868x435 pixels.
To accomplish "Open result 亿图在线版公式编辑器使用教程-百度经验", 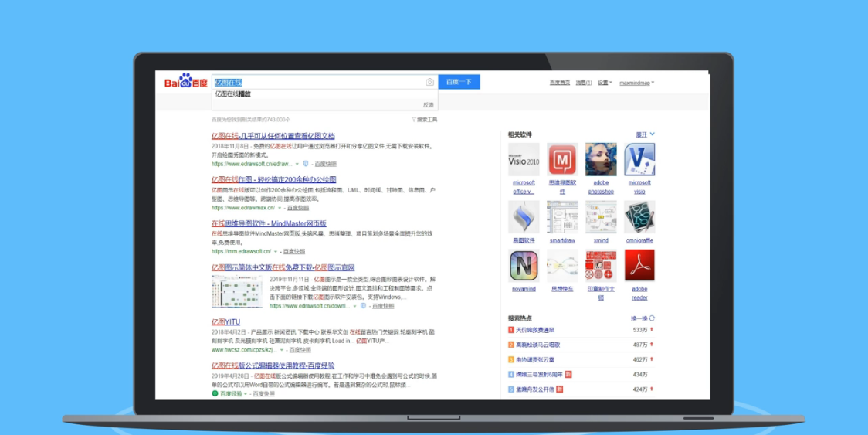I will tap(273, 365).
